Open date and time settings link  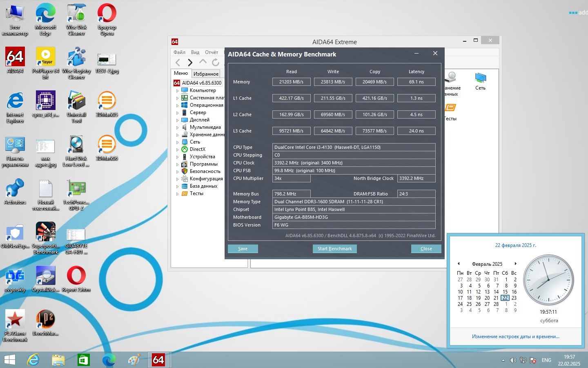pyautogui.click(x=515, y=337)
